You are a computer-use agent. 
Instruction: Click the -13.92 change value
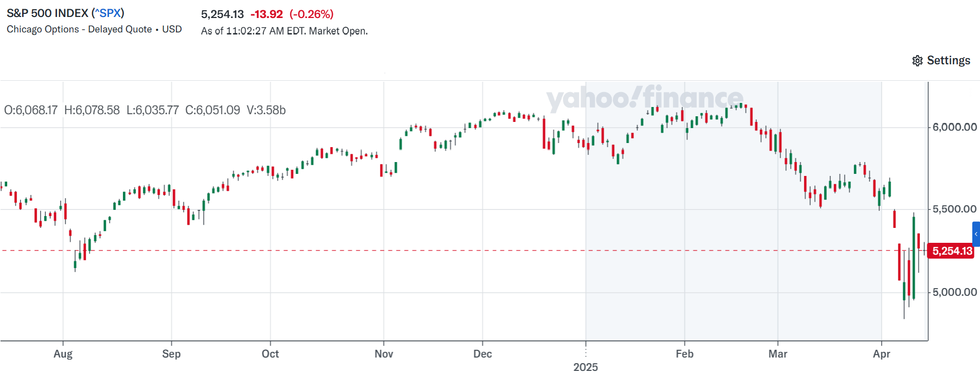pyautogui.click(x=267, y=14)
